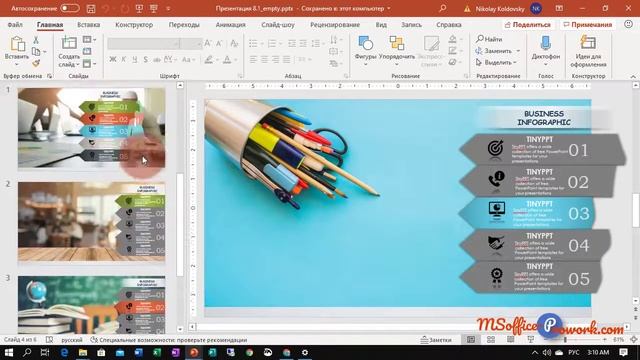Click the smiley feedback icon
The height and width of the screenshot is (360, 640).
629,24
